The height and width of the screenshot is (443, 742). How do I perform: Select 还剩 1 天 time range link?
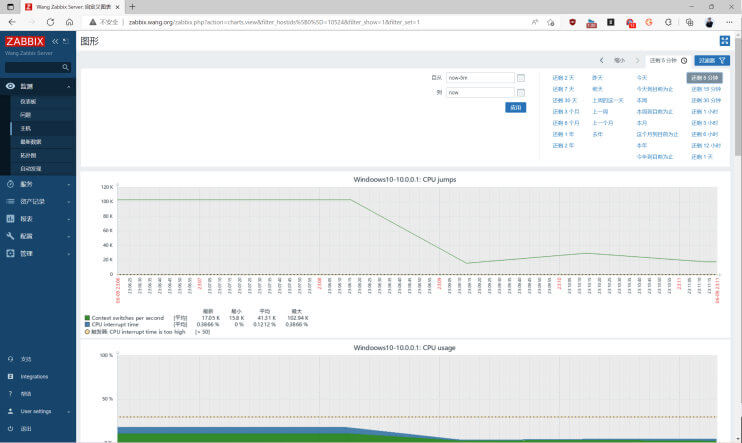701,157
